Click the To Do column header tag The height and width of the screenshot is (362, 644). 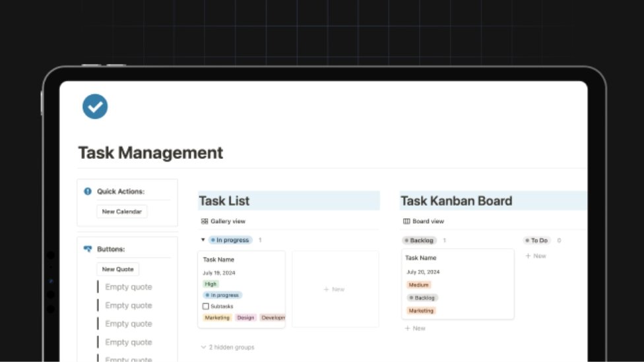537,241
